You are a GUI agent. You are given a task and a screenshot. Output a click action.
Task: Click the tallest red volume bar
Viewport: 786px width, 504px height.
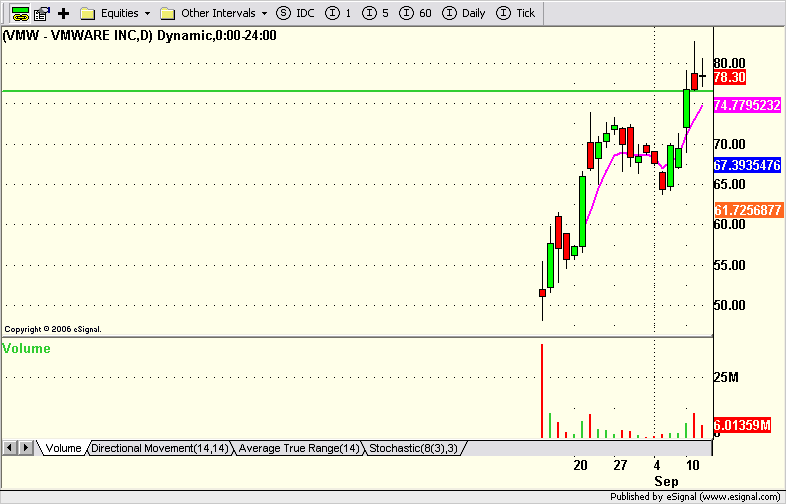click(542, 391)
